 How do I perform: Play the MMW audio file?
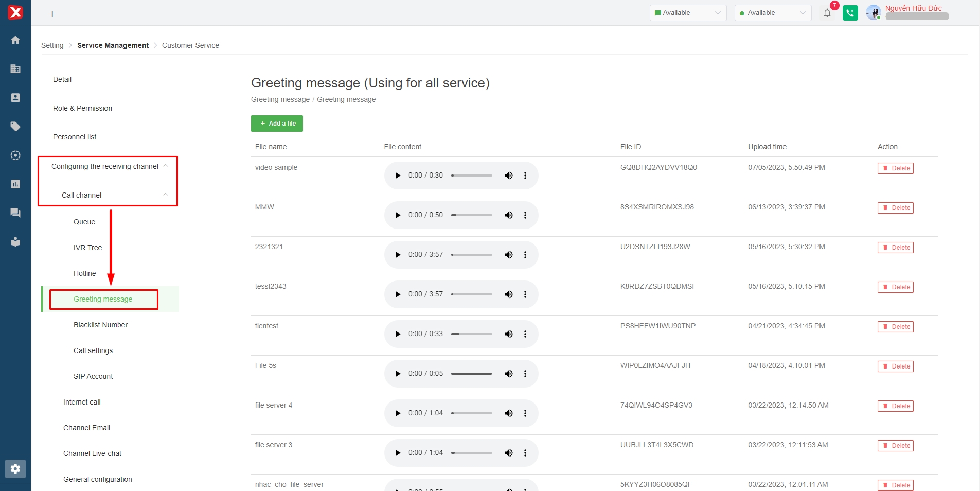click(398, 215)
